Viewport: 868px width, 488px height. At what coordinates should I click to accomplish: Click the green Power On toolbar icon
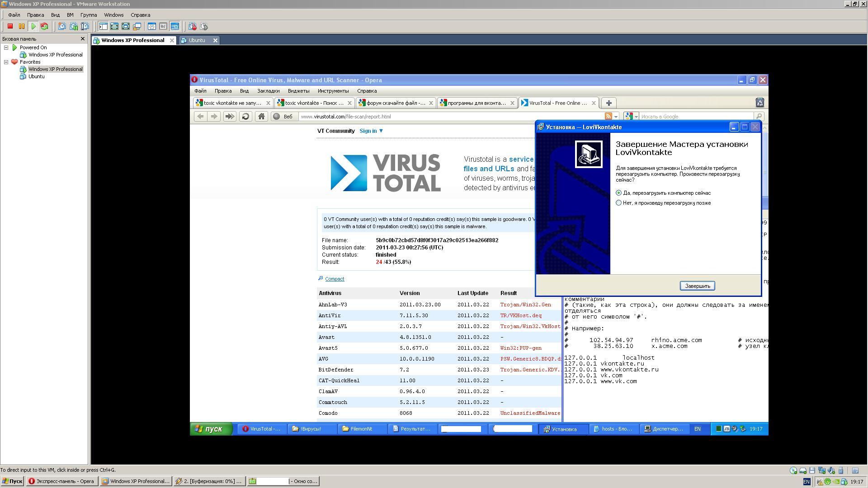pos(33,27)
